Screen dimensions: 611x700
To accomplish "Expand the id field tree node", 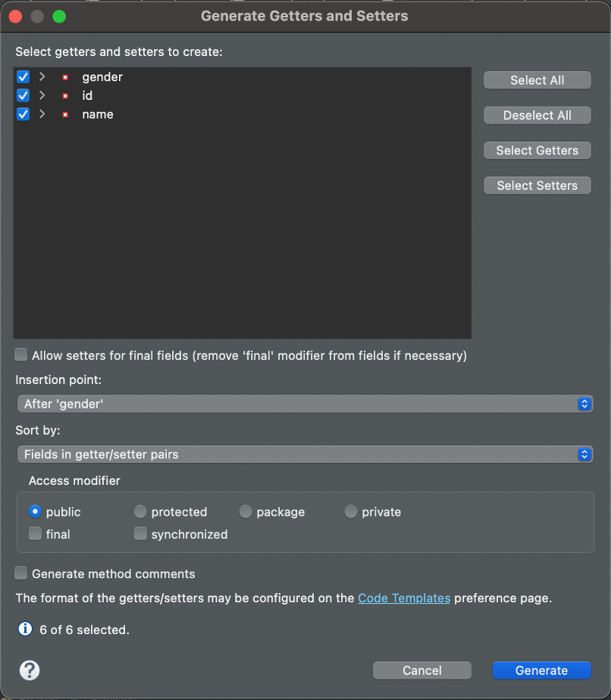I will point(42,95).
